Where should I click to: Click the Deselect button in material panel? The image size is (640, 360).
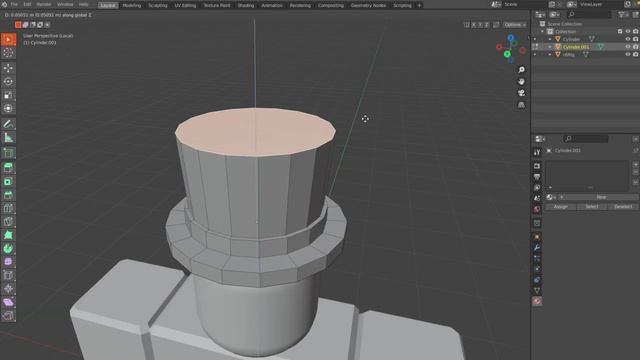[623, 207]
